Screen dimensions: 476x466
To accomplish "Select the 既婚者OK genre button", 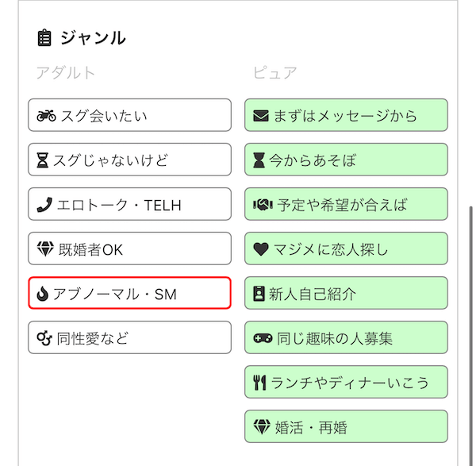I will pos(129,248).
